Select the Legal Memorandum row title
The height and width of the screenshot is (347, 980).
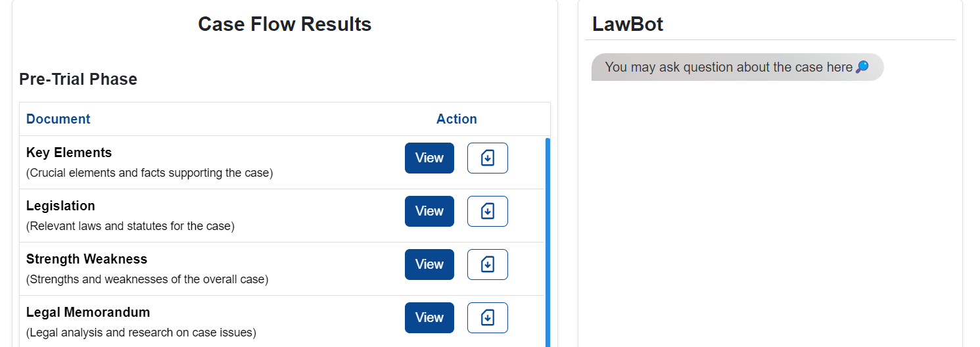click(x=88, y=312)
